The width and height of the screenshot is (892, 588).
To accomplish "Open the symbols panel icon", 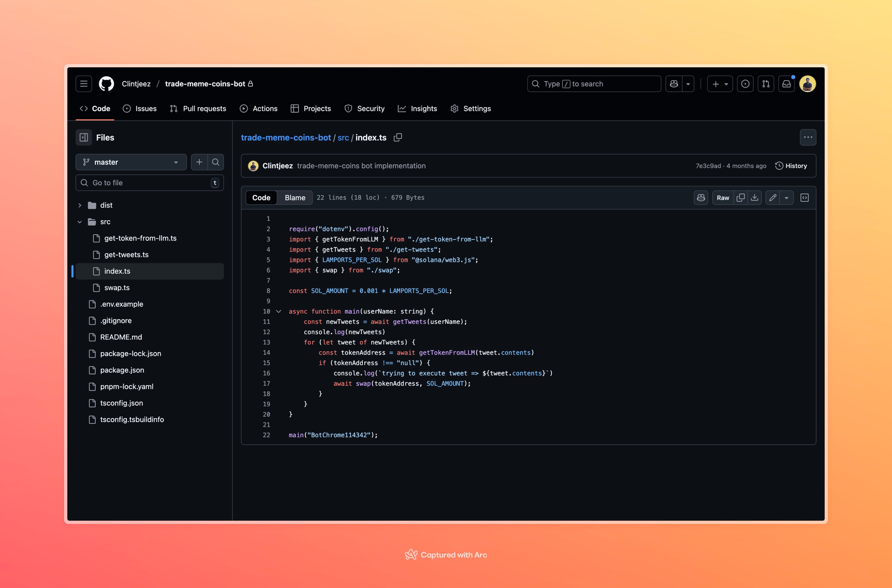I will click(804, 198).
